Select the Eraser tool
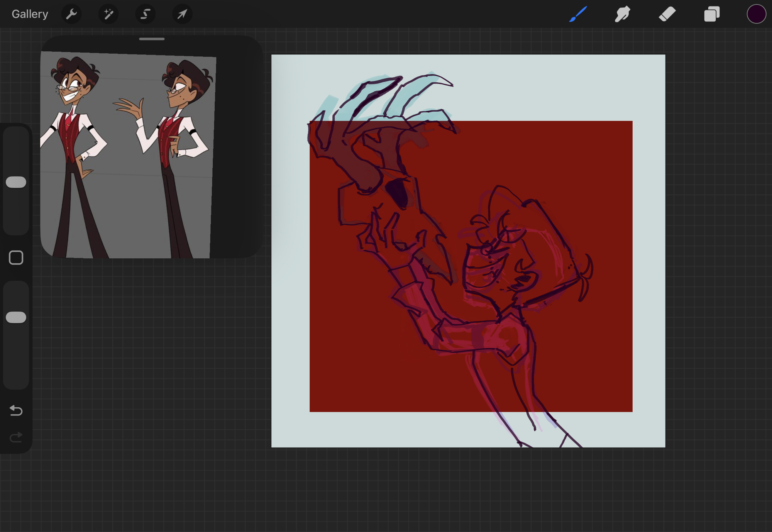Image resolution: width=772 pixels, height=532 pixels. point(667,14)
